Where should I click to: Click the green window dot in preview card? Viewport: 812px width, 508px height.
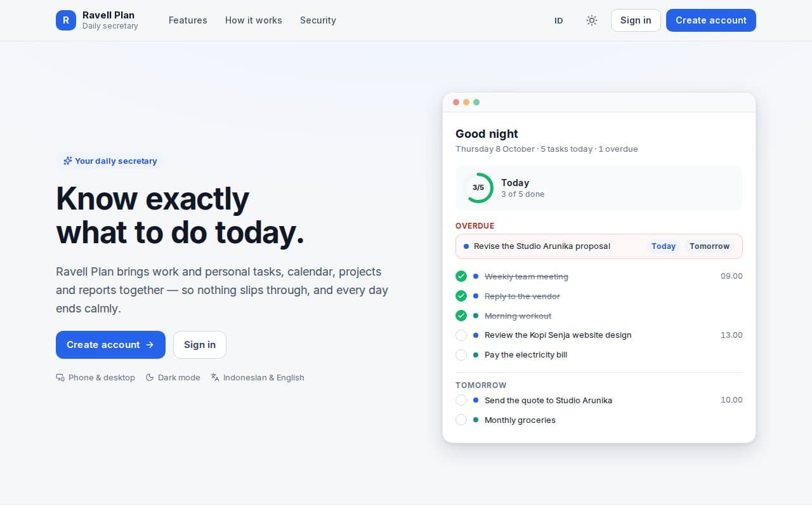click(x=476, y=102)
